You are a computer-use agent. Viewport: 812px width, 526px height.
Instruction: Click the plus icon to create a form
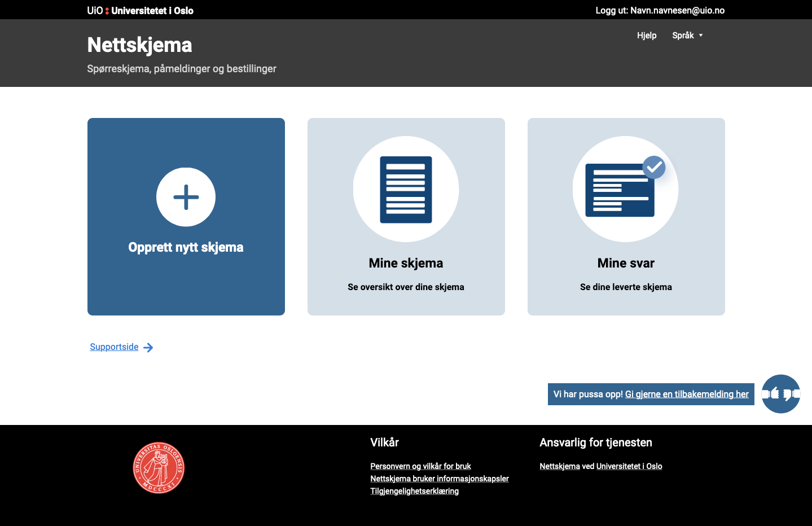186,197
